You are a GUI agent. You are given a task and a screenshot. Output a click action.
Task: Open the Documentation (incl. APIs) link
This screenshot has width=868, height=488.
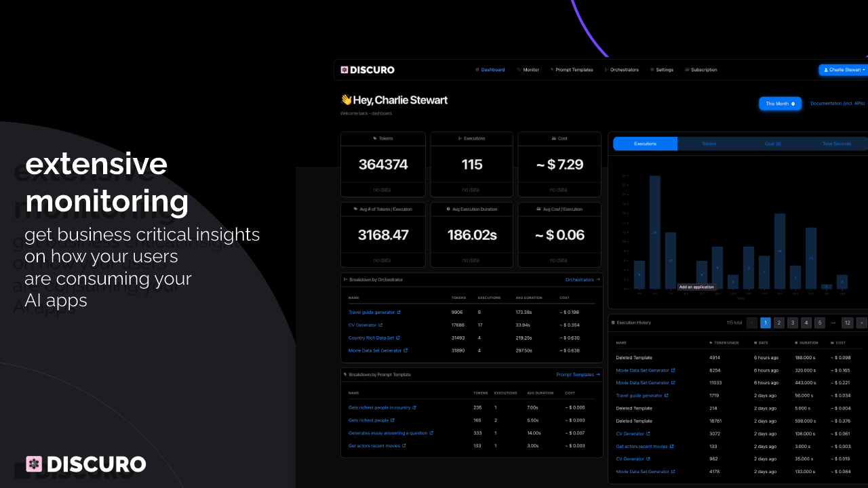pyautogui.click(x=838, y=104)
